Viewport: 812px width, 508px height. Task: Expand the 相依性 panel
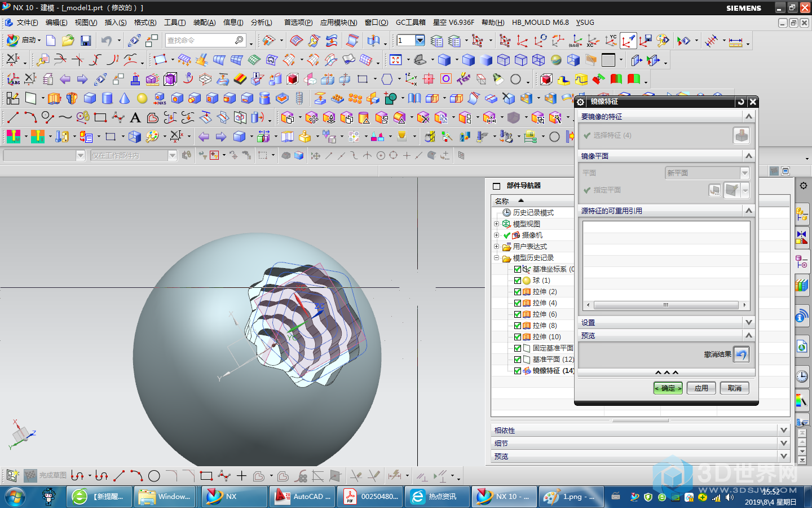(x=784, y=430)
